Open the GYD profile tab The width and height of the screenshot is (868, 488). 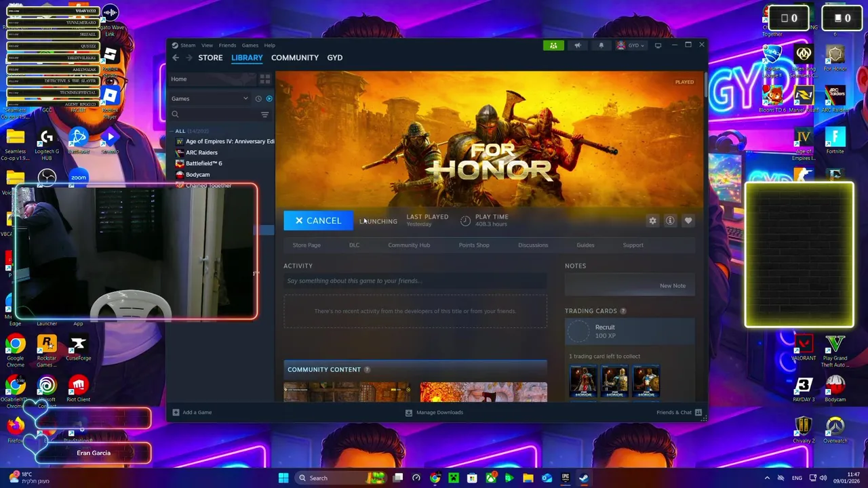[334, 58]
